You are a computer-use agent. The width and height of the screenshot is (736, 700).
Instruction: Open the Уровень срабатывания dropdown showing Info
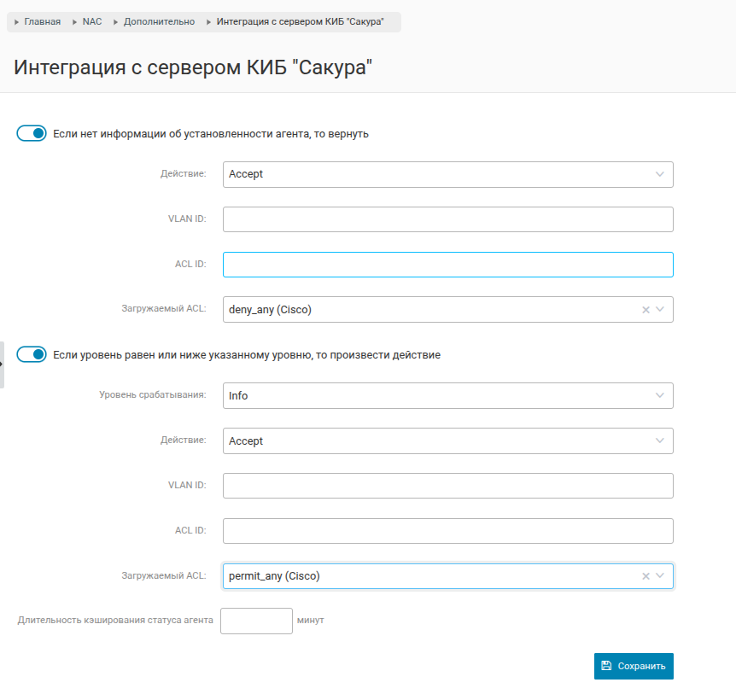447,396
